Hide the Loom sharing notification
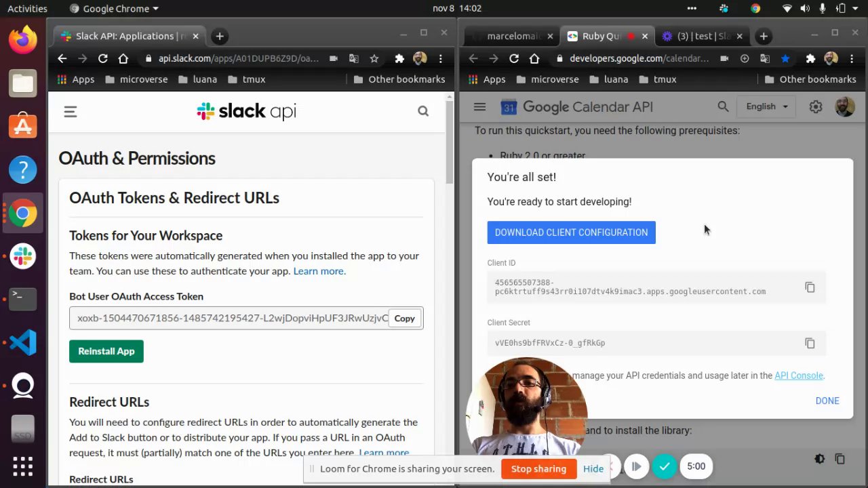Screen dimensions: 868x488 593,469
